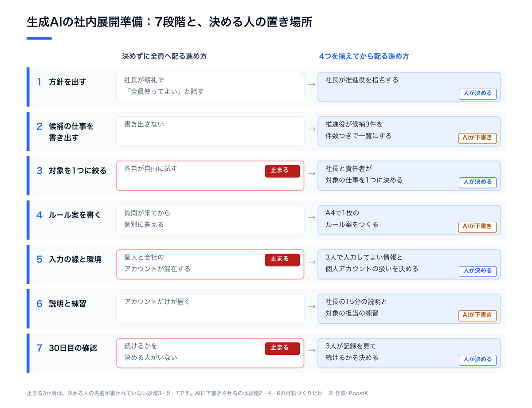Click the text 社長と責任者が対象の仕事を1つに決める
The height and width of the screenshot is (408, 532).
coord(364,174)
